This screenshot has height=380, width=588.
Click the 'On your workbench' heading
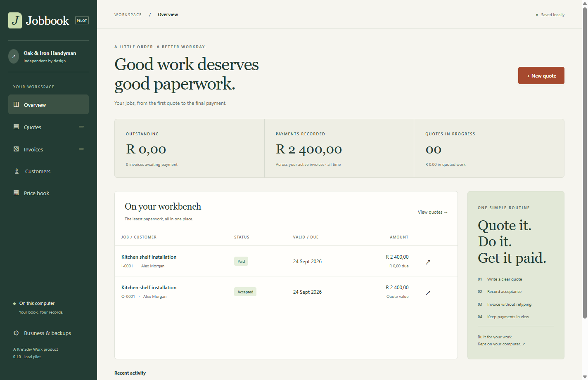click(x=163, y=206)
